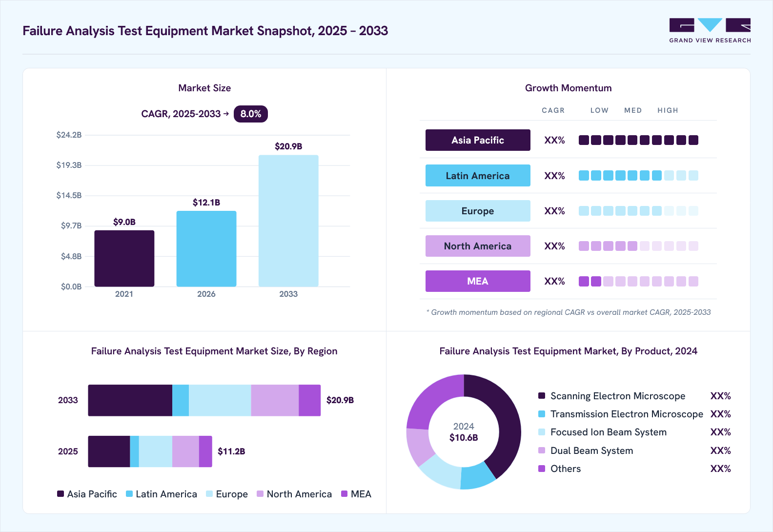773x532 pixels.
Task: Click MEA segment of 2025 stacked bar
Action: pyautogui.click(x=205, y=451)
